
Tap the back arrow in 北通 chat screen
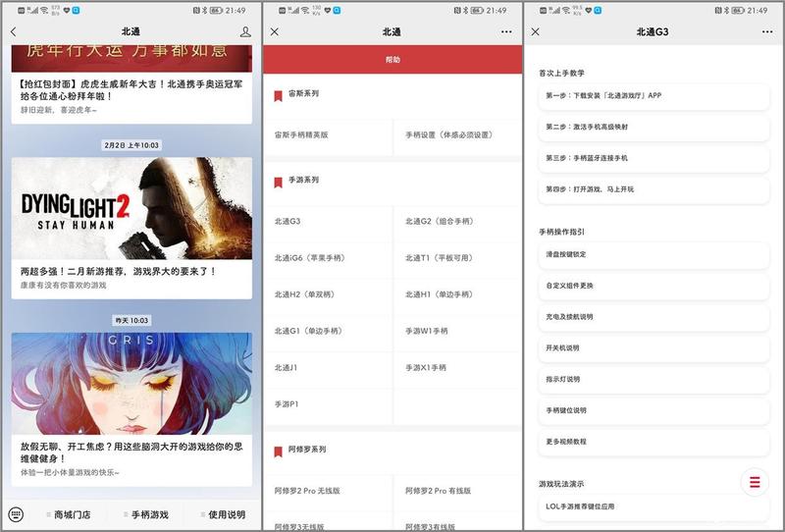tap(14, 31)
